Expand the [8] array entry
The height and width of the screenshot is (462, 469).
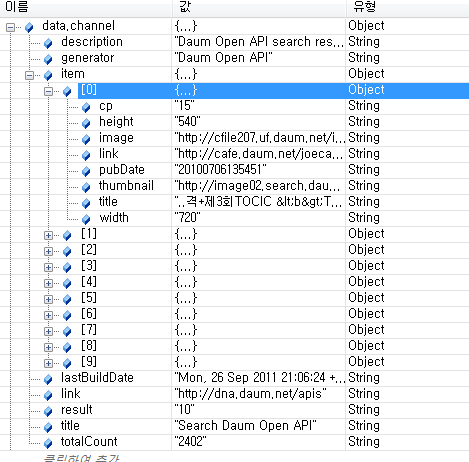coord(49,347)
